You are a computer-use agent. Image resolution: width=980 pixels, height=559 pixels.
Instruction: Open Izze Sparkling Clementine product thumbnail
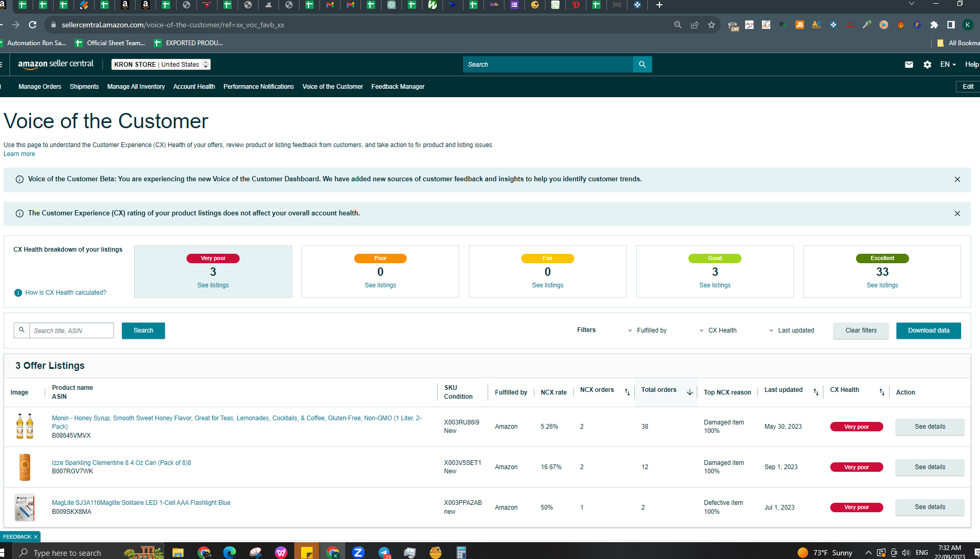25,467
